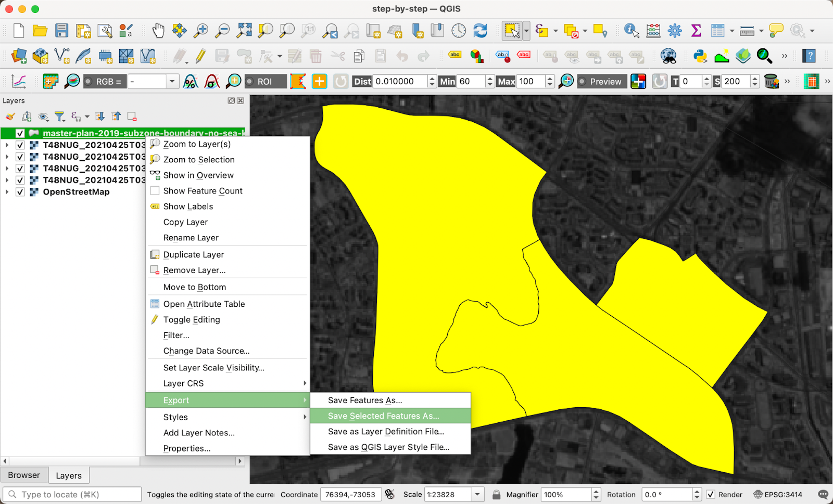Screen dimensions: 833x504
Task: Open the RGB band combo dropdown
Action: coord(172,82)
